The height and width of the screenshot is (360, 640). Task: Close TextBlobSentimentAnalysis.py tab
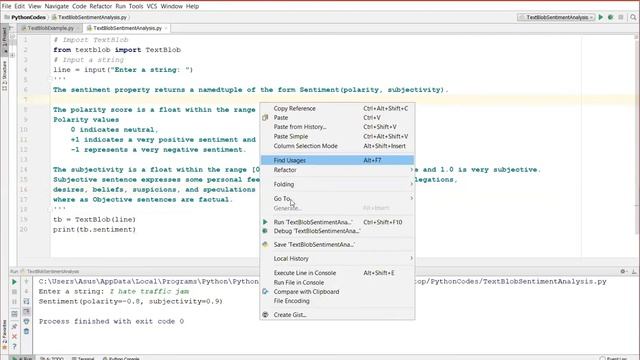click(166, 28)
